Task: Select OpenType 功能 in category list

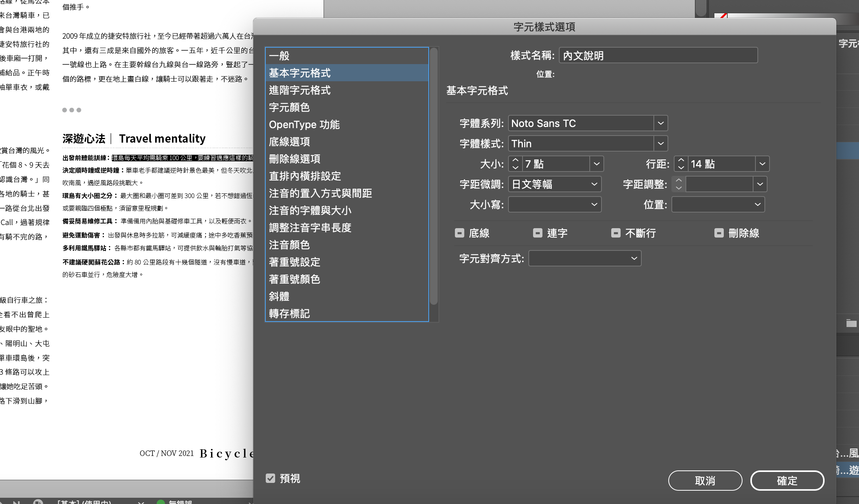Action: pos(304,125)
